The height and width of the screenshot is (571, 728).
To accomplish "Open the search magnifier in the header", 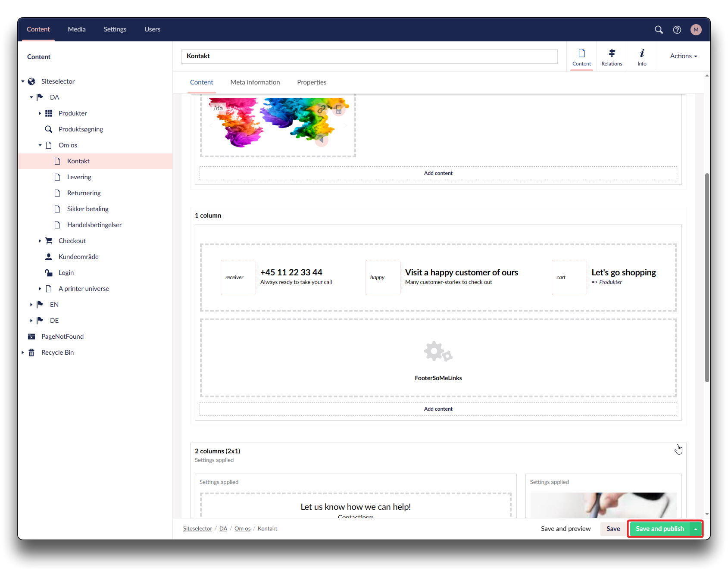I will click(659, 29).
